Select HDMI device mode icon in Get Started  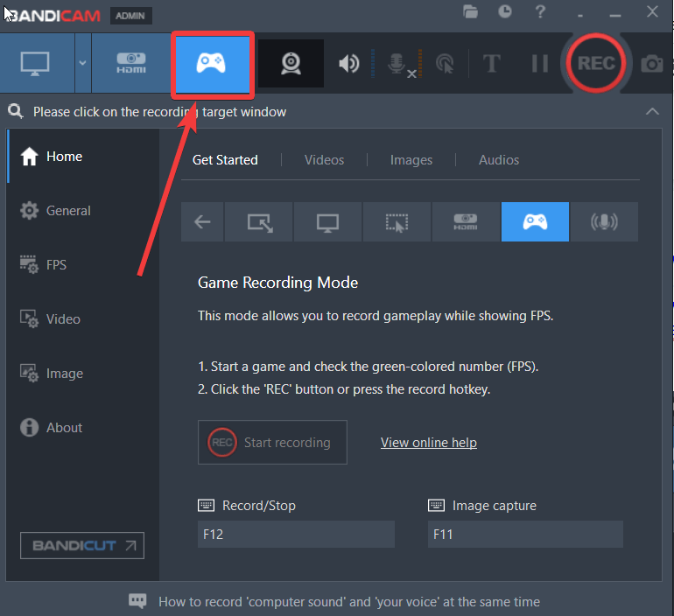(466, 221)
